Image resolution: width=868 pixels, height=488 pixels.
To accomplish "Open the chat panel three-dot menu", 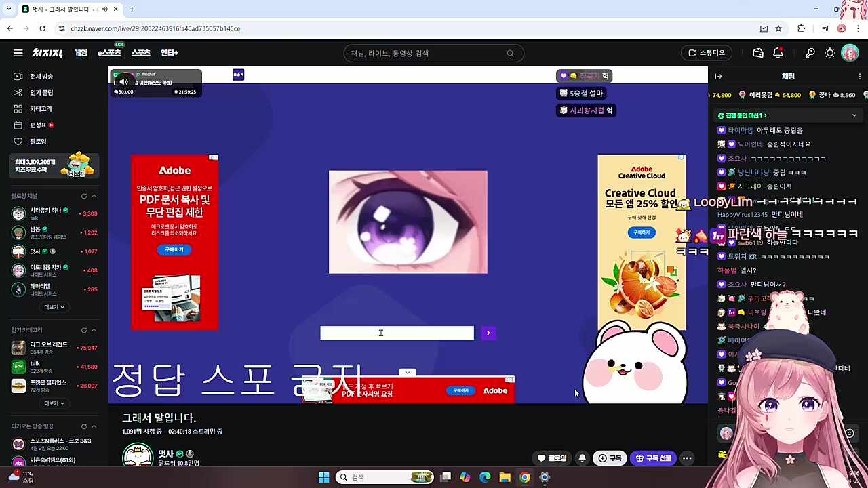I will [x=860, y=77].
